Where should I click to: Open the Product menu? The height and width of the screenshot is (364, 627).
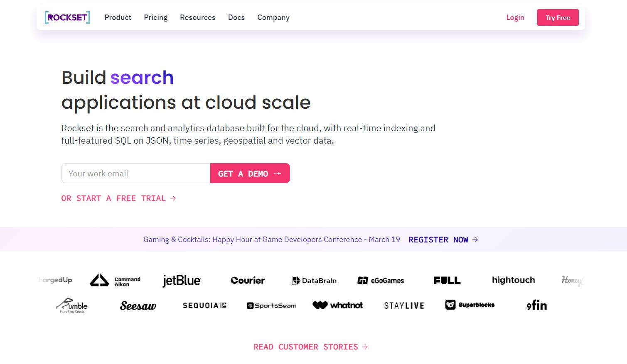(118, 17)
